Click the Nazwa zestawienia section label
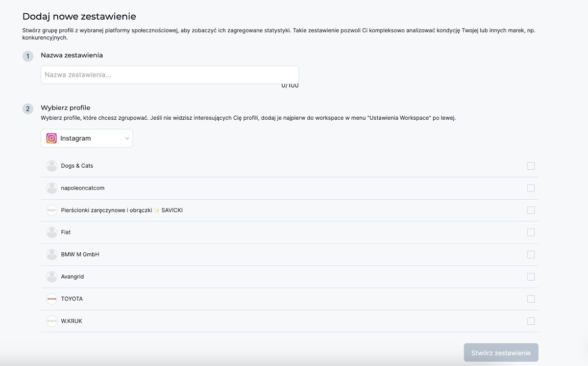Image resolution: width=588 pixels, height=366 pixels. (72, 55)
